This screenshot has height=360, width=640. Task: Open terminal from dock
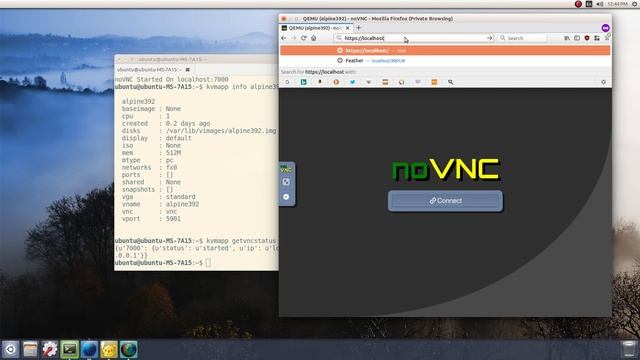[69, 349]
